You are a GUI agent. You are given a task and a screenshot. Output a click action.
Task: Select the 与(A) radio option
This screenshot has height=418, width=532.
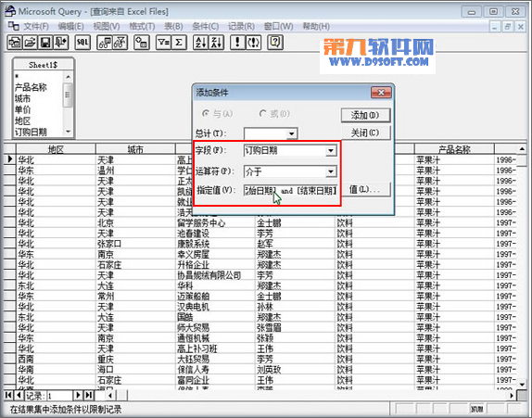coord(217,113)
